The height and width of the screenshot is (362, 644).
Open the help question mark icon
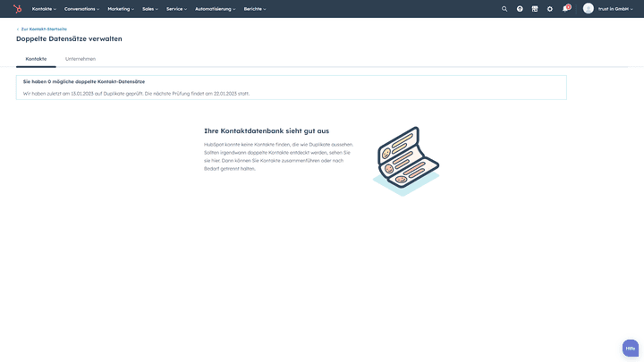click(x=520, y=9)
